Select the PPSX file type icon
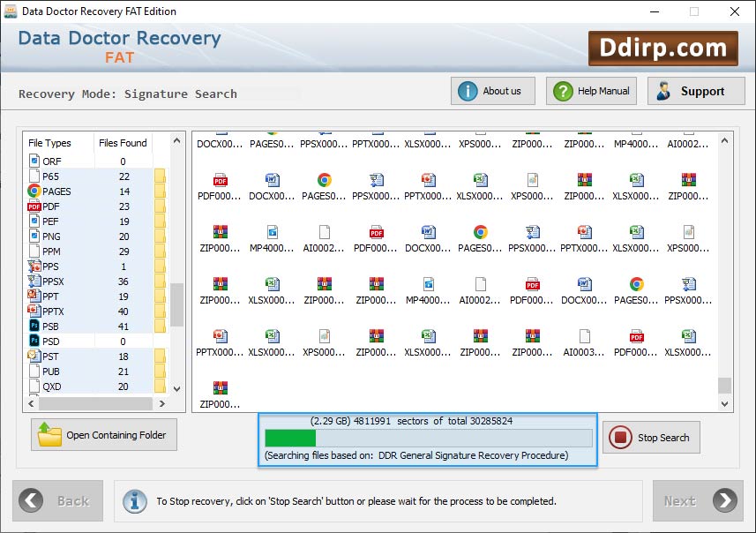756x533 pixels. (34, 281)
